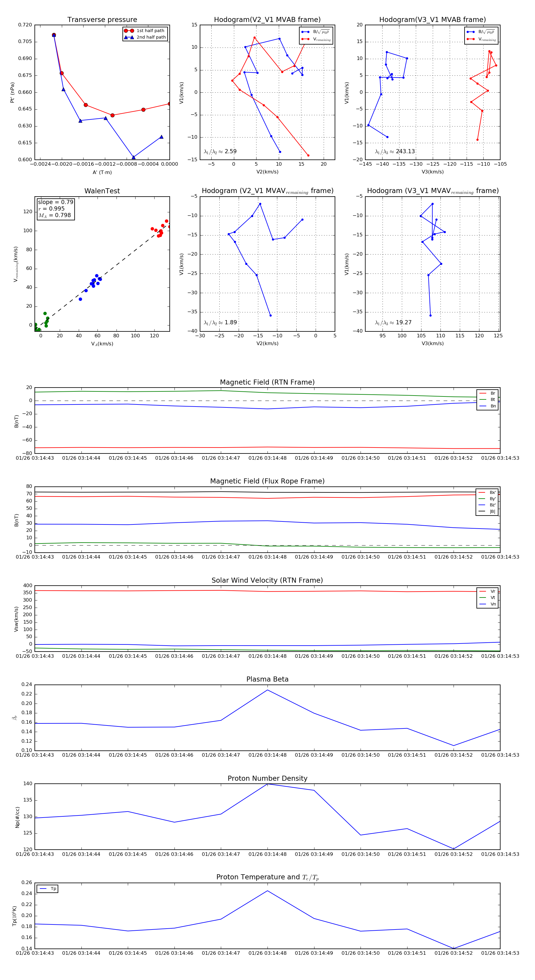Click "Bz'" legend entry in flux rope plot

pyautogui.click(x=487, y=505)
